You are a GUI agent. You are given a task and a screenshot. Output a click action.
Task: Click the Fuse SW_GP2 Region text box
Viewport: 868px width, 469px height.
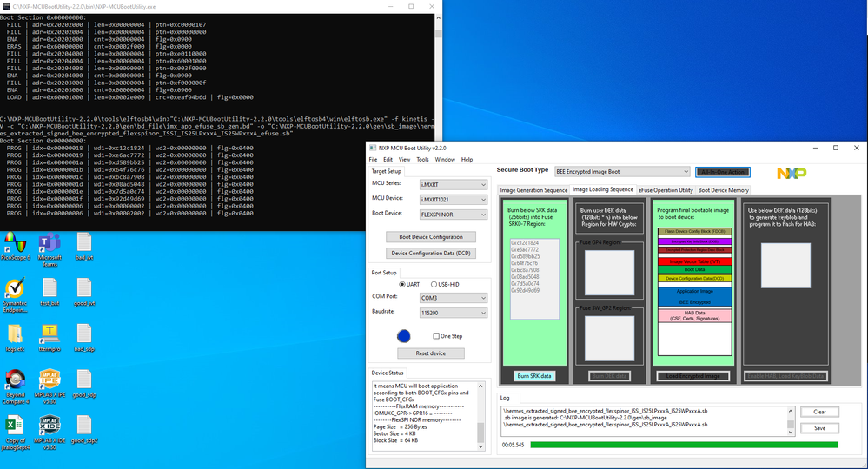click(x=609, y=339)
